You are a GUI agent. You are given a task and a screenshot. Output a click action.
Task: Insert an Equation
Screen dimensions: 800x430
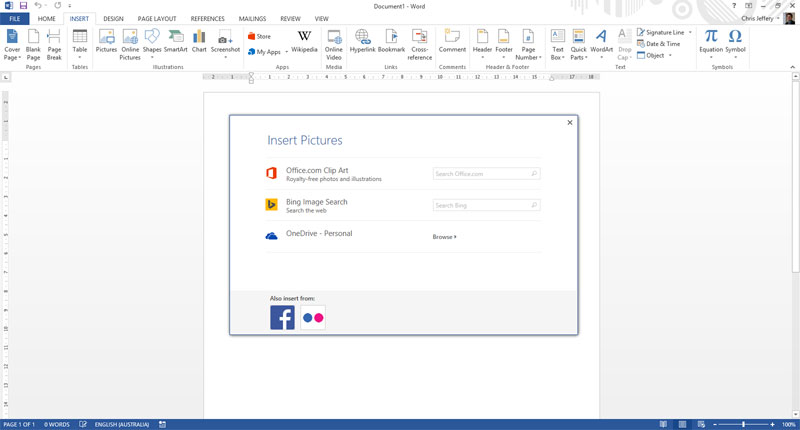click(x=711, y=44)
